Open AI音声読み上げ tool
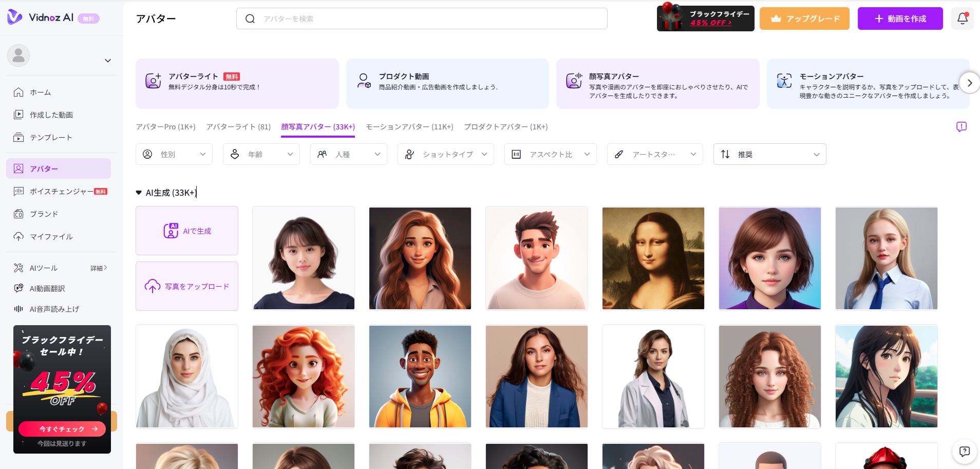Screen dimensions: 980x469 [54, 309]
